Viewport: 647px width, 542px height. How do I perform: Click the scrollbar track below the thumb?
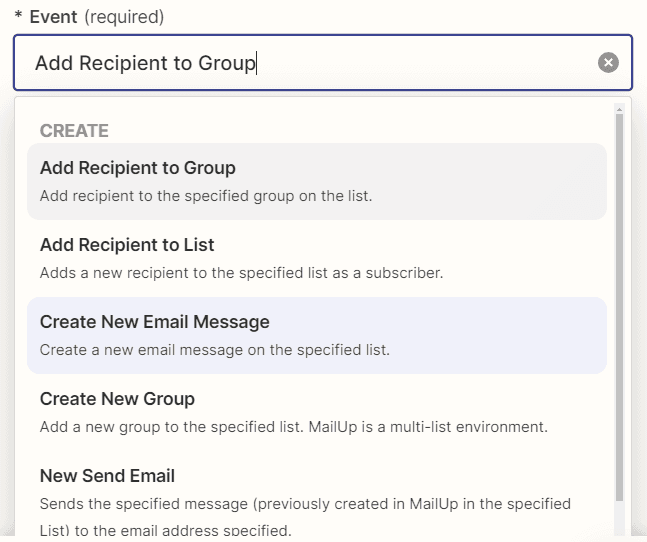coord(620,515)
